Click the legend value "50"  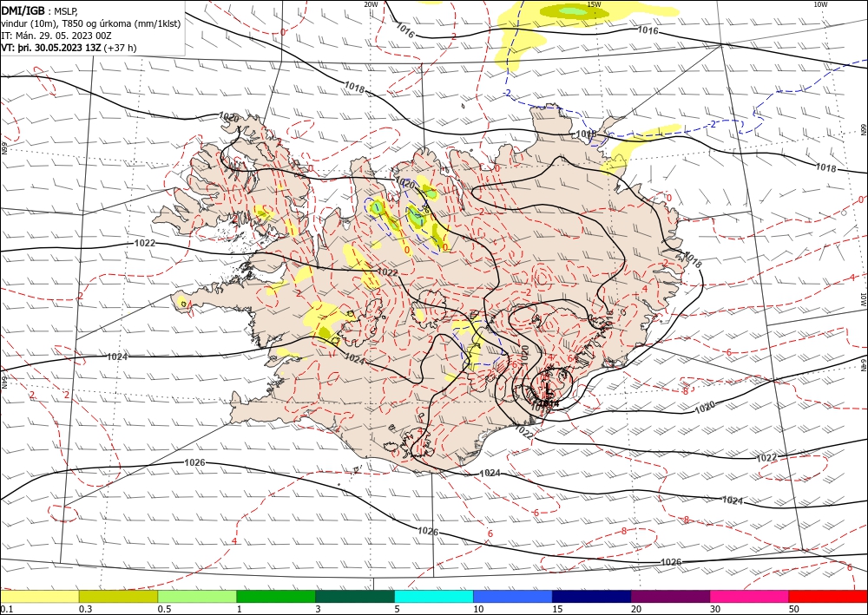(x=794, y=609)
